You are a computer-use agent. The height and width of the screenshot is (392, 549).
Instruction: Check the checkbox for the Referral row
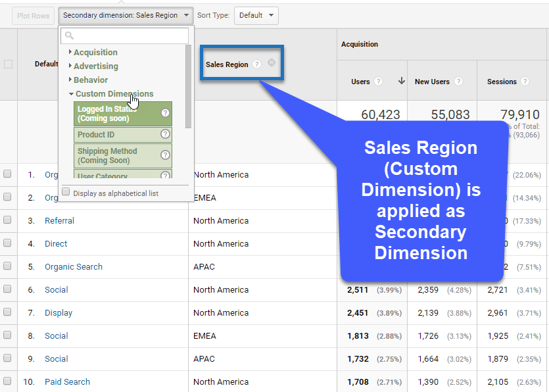coord(9,221)
